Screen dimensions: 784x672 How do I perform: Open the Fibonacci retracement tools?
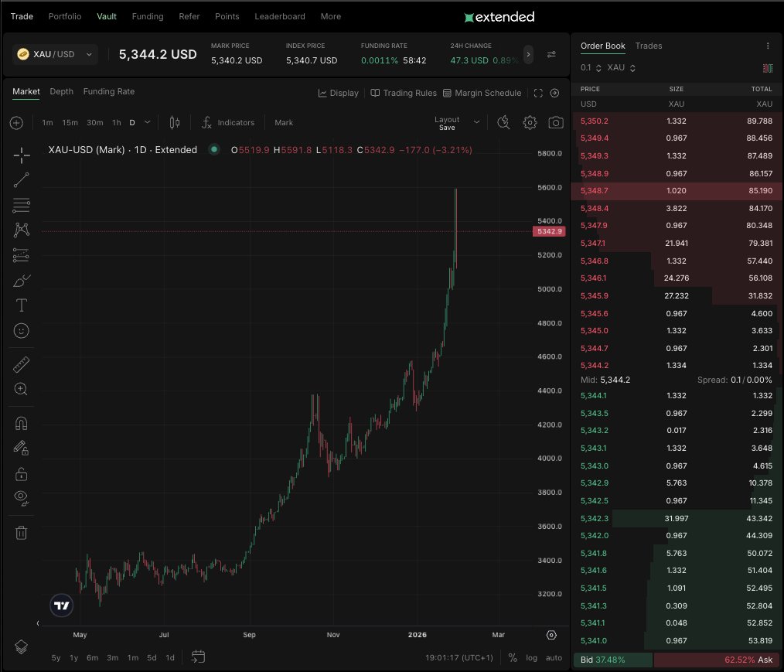click(x=21, y=205)
